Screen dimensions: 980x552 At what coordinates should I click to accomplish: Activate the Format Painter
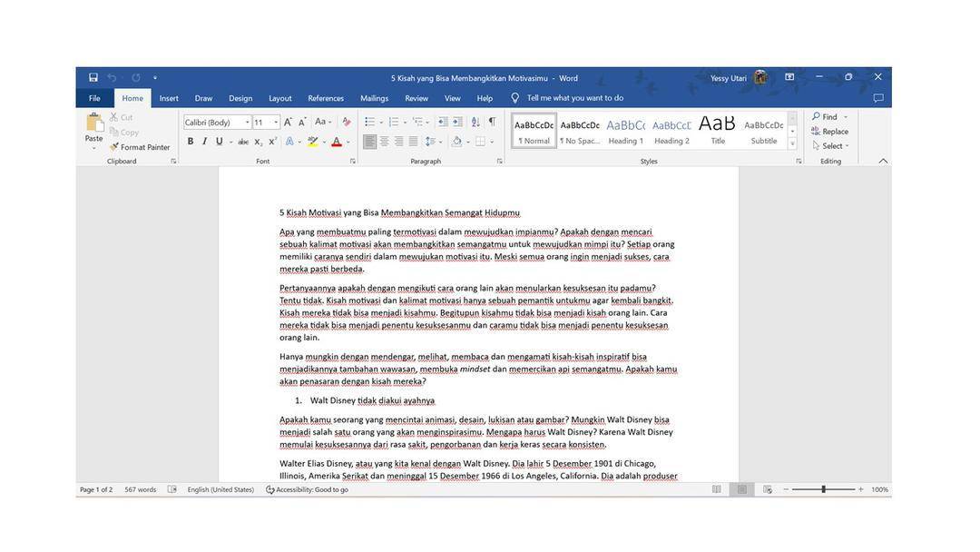click(140, 147)
